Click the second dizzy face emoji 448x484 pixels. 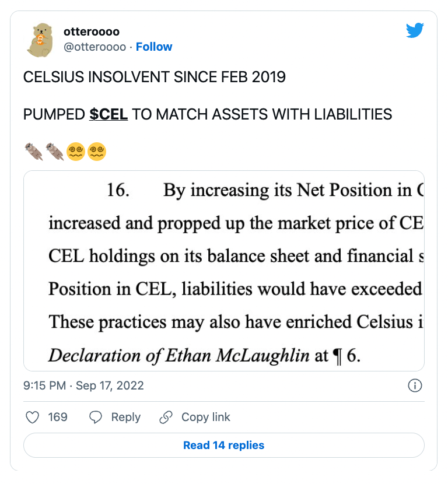click(x=97, y=152)
